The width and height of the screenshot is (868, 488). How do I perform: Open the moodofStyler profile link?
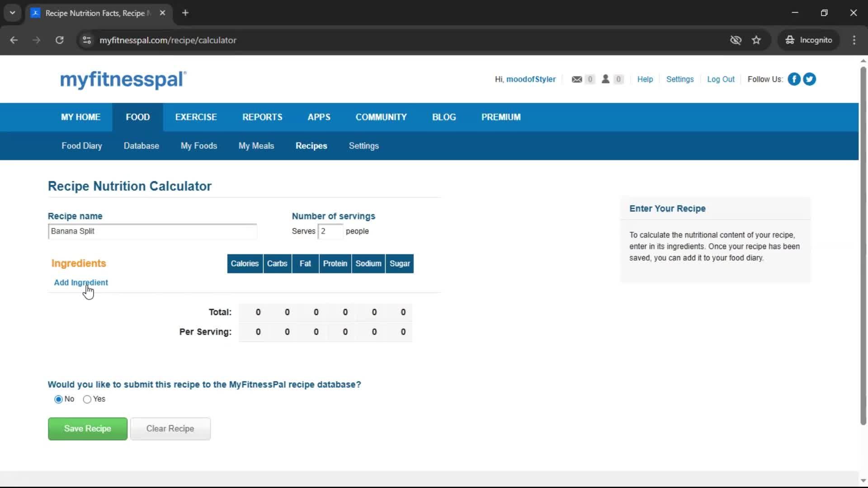coord(531,79)
